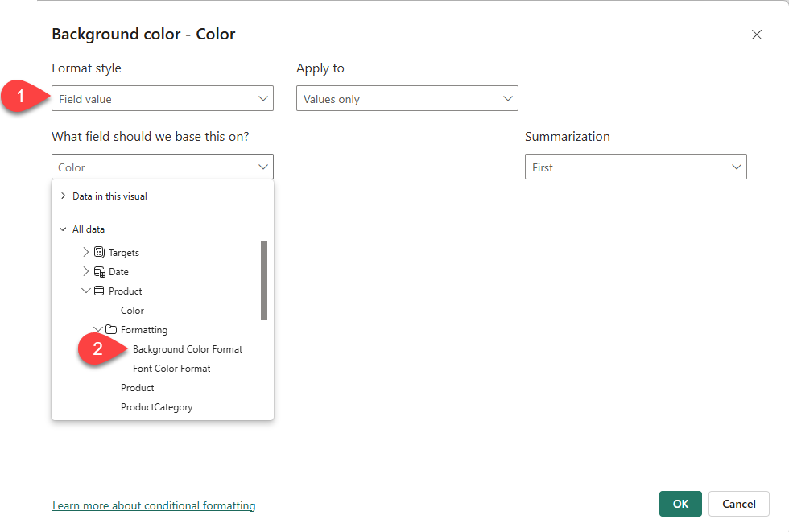Click the Date table icon
789x532 pixels.
[100, 272]
